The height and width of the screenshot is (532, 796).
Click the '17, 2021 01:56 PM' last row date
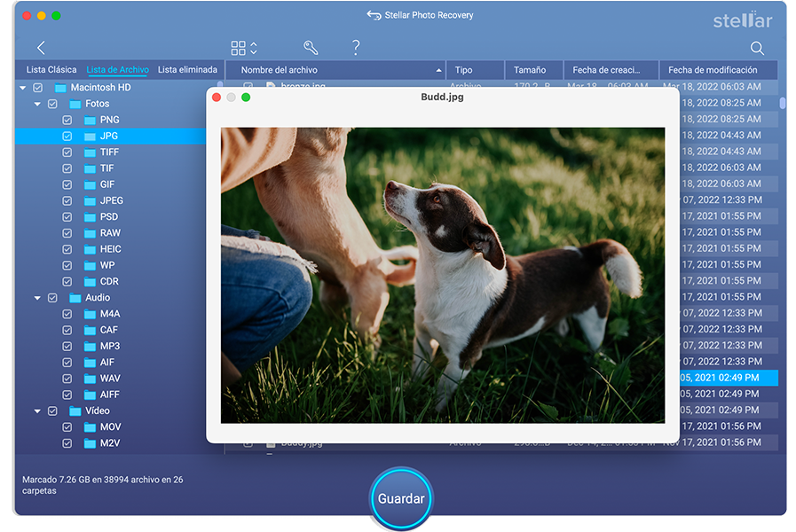tap(721, 442)
